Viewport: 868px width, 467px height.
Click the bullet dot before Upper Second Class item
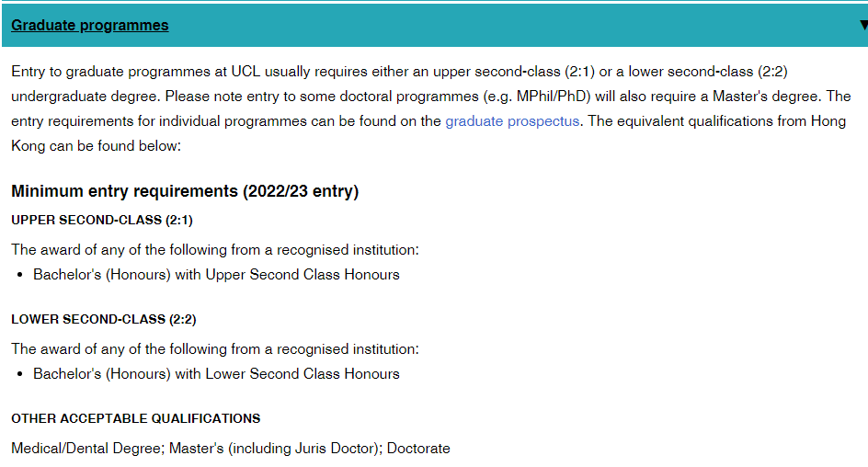(x=19, y=275)
